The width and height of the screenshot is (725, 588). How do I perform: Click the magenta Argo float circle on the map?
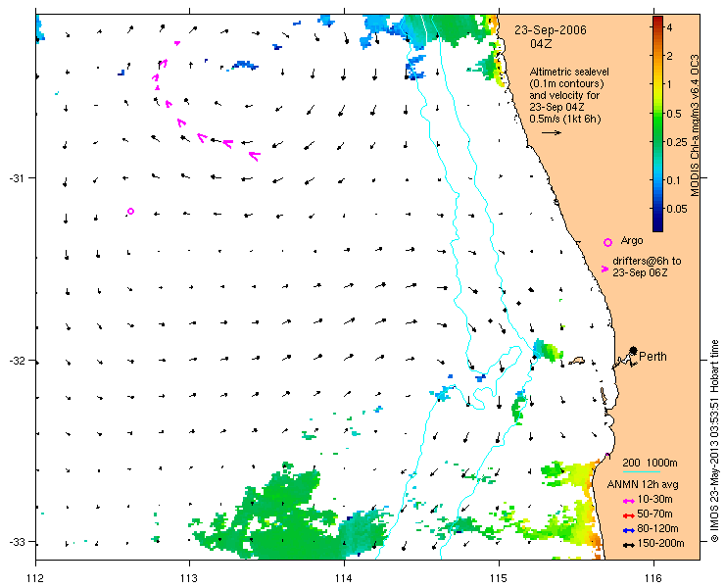tap(131, 211)
